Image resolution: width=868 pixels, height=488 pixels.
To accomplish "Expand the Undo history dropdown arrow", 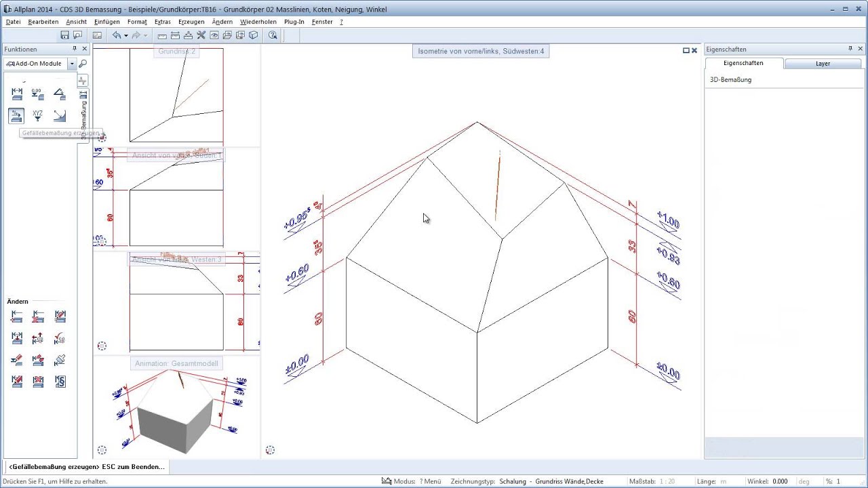I will tap(125, 35).
